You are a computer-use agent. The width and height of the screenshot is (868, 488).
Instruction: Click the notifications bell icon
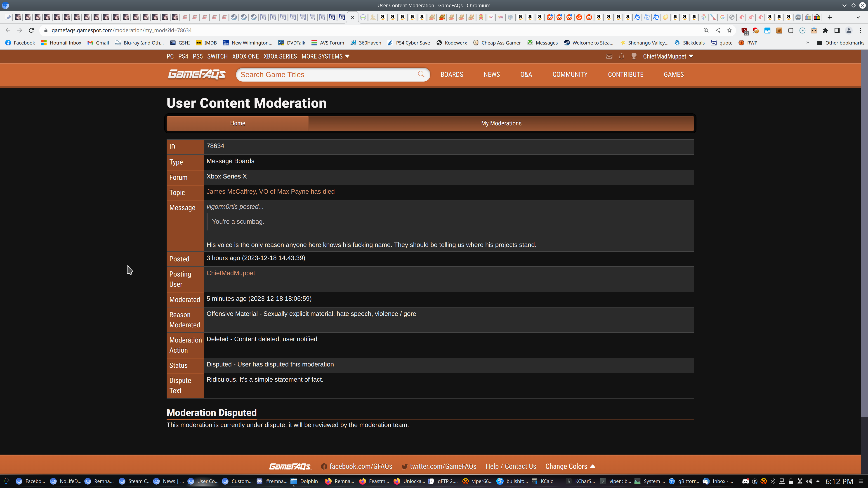pyautogui.click(x=621, y=56)
